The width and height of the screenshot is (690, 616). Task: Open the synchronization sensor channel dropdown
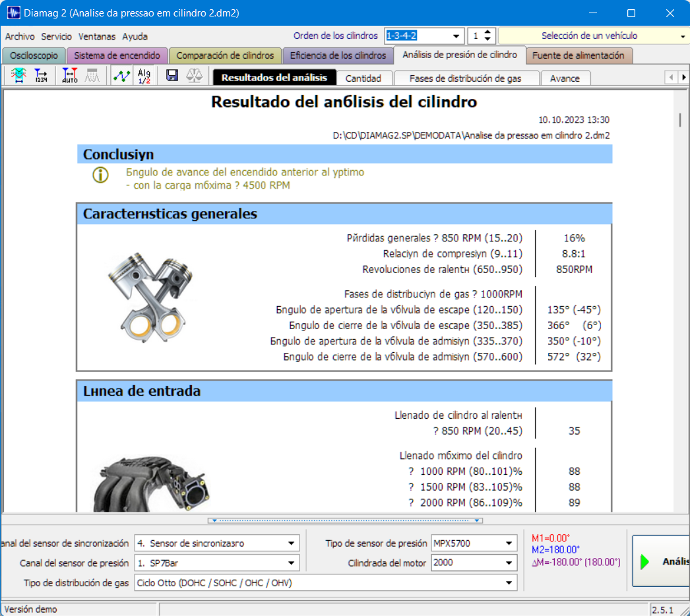click(291, 543)
